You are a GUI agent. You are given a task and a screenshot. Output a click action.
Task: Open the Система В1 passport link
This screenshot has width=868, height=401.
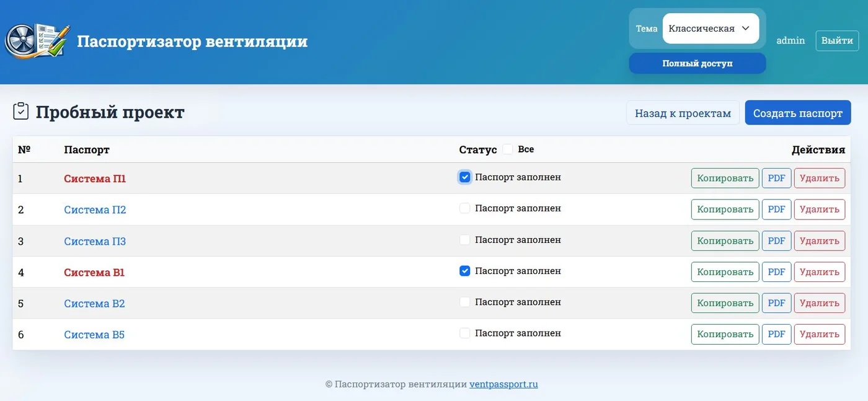click(94, 272)
